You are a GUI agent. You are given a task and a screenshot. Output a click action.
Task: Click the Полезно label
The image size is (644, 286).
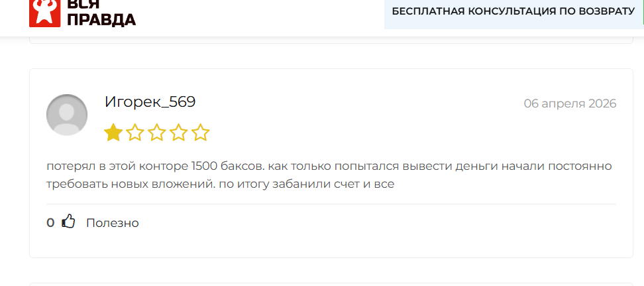coord(112,223)
